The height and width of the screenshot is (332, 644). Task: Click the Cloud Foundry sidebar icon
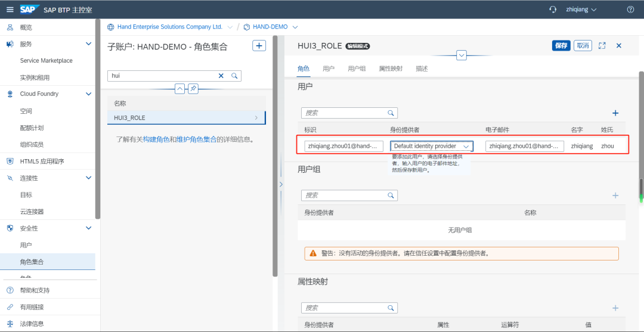tap(10, 94)
